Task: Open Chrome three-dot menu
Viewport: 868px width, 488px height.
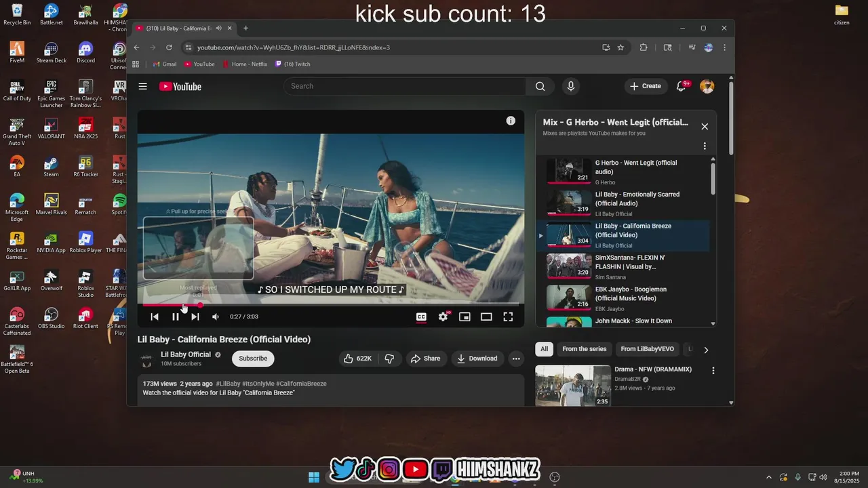Action: pos(724,47)
